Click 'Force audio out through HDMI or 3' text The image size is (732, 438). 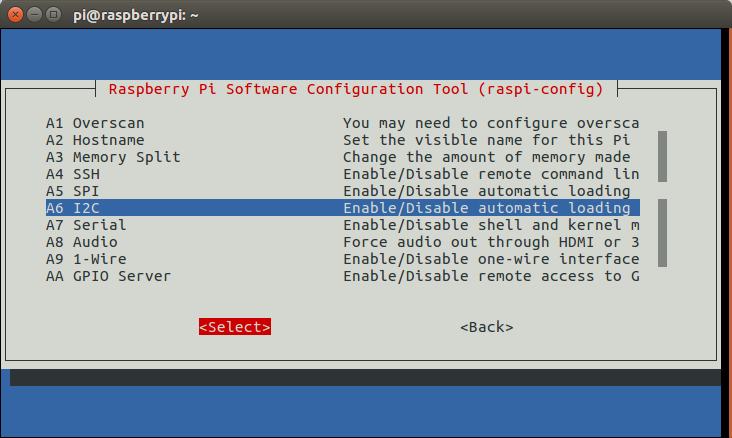point(491,242)
